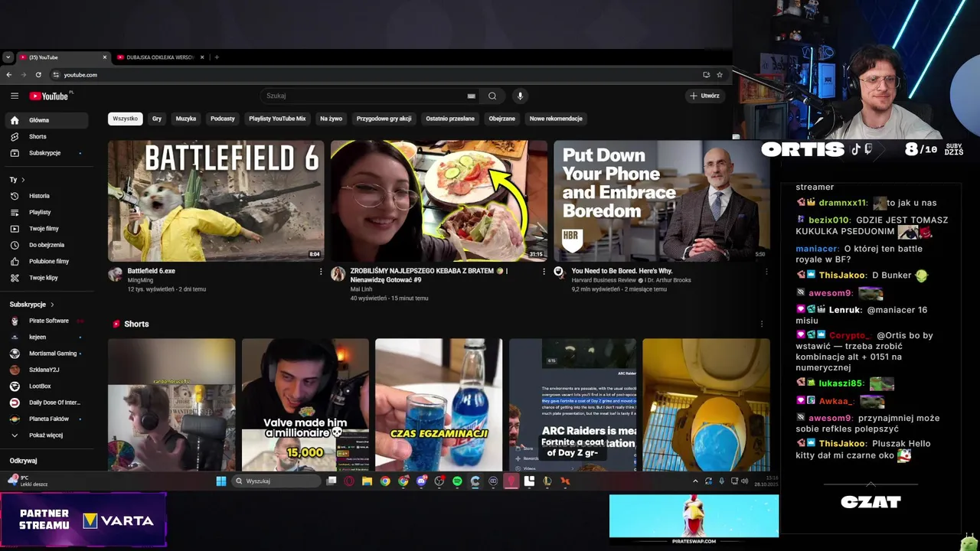Start voice search with the microphone
Viewport: 980px width, 551px height.
(x=520, y=96)
